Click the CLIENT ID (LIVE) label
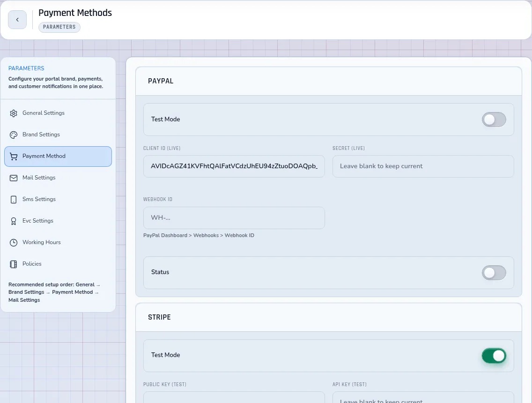 [x=162, y=149]
